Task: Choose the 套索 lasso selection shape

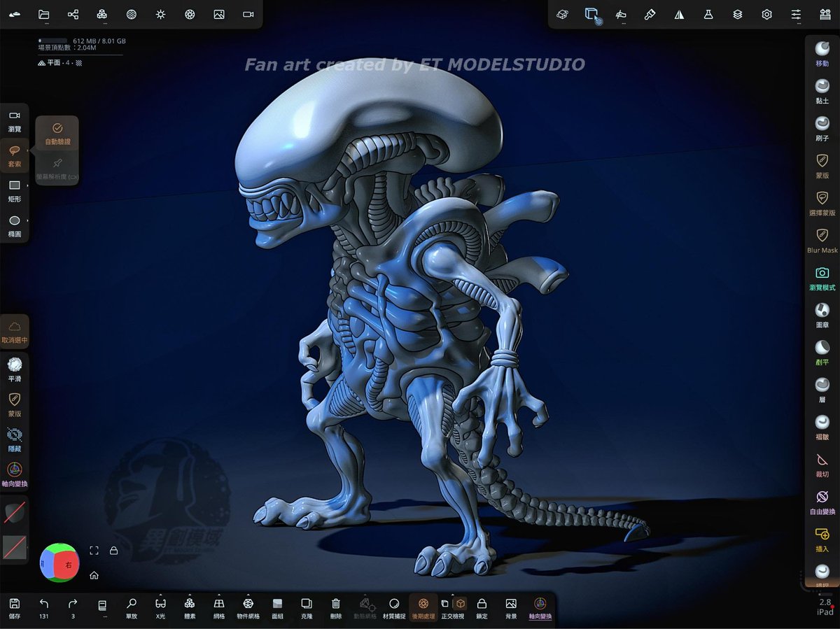Action: click(15, 155)
